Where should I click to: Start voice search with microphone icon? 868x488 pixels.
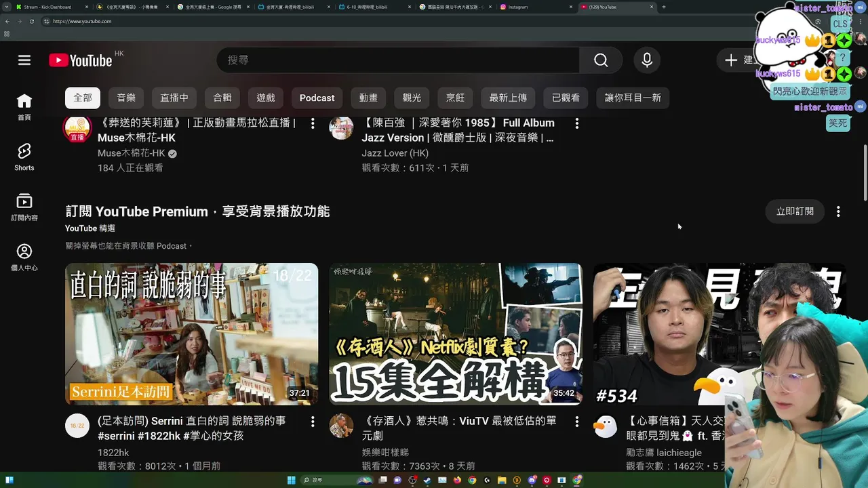647,60
